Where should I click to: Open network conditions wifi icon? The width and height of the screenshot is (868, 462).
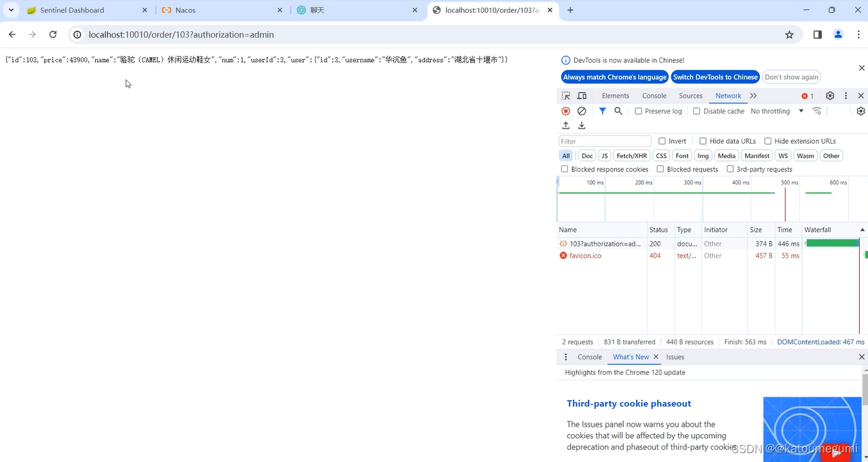click(x=817, y=111)
